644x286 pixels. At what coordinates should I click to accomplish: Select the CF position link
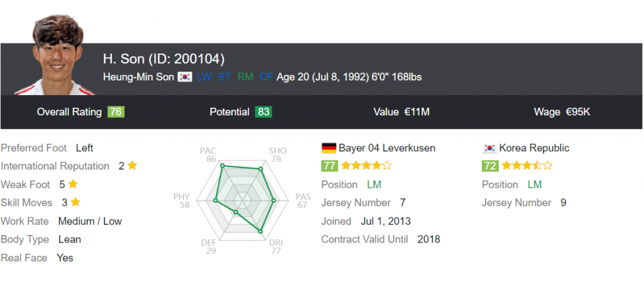coord(266,77)
